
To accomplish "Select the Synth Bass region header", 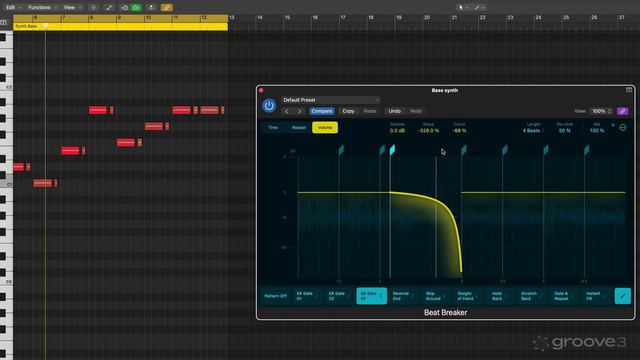I will [120, 27].
